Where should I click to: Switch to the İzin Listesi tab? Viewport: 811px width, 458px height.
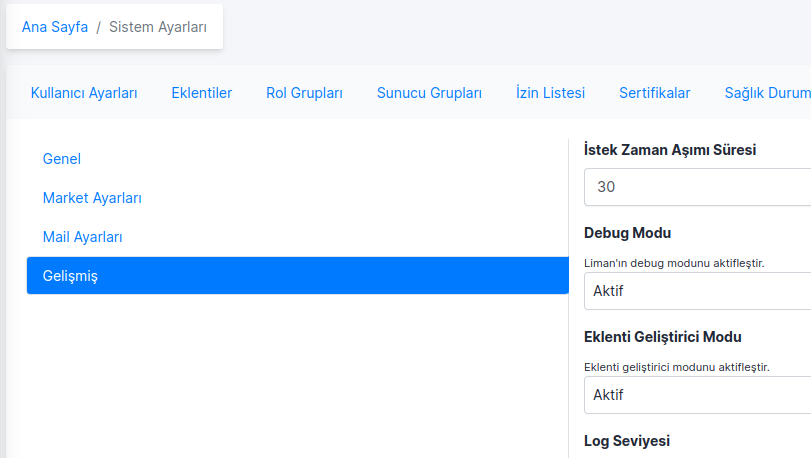tap(550, 93)
